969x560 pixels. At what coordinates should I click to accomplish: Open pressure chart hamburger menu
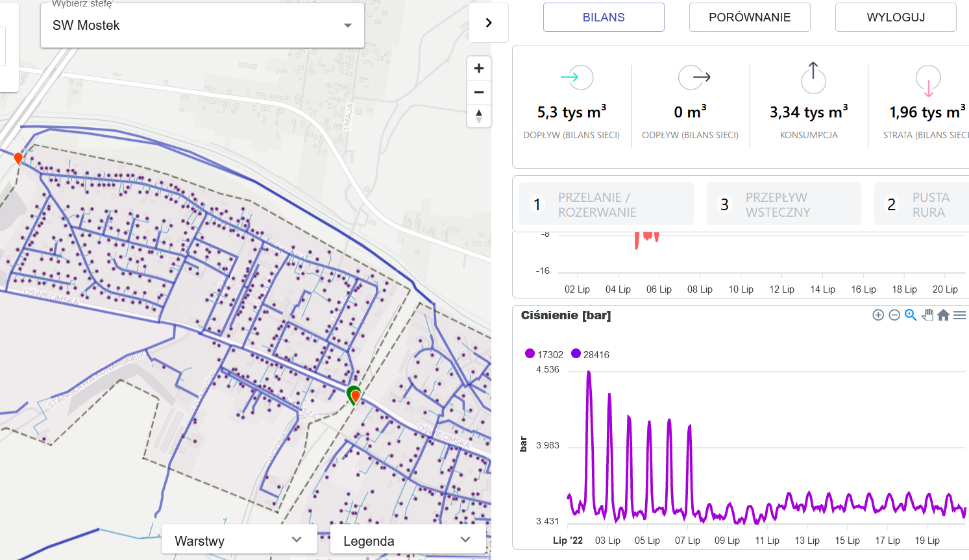tap(960, 315)
